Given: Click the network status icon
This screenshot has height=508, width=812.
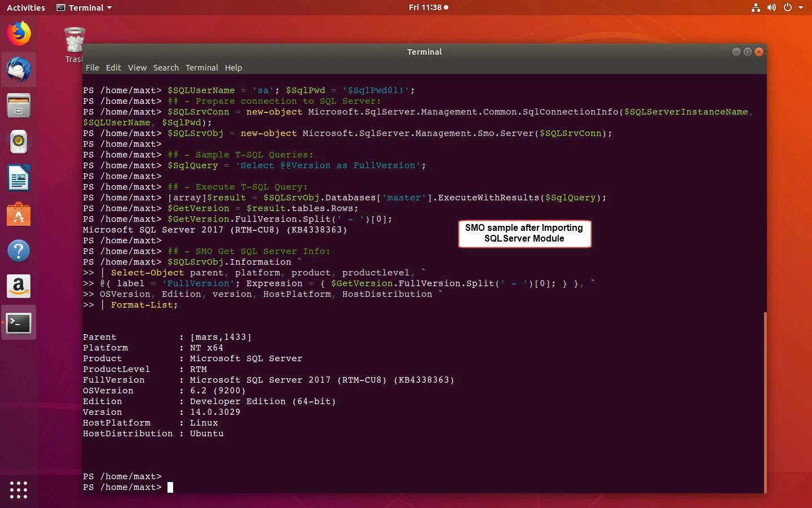Looking at the screenshot, I should pyautogui.click(x=756, y=7).
